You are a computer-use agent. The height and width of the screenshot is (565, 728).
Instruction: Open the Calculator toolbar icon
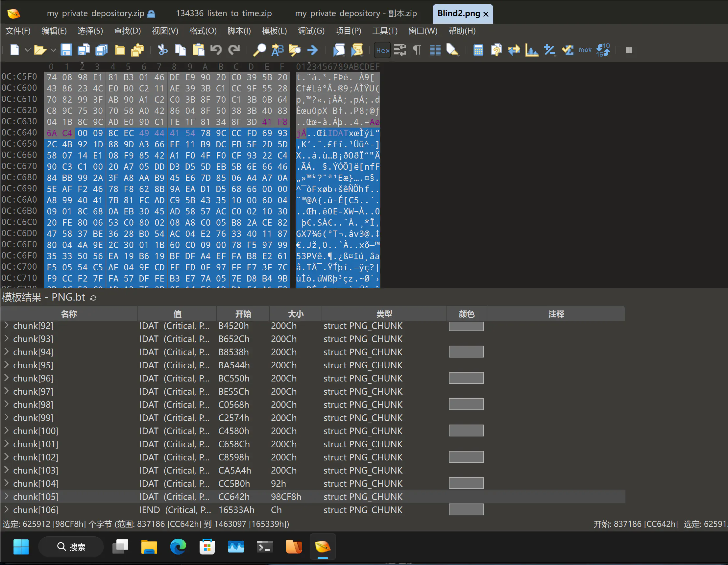[478, 50]
